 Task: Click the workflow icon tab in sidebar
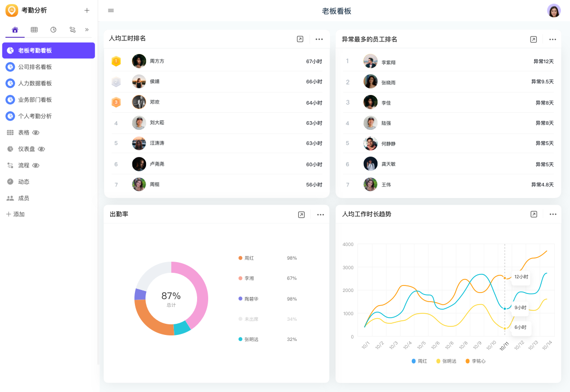72,30
